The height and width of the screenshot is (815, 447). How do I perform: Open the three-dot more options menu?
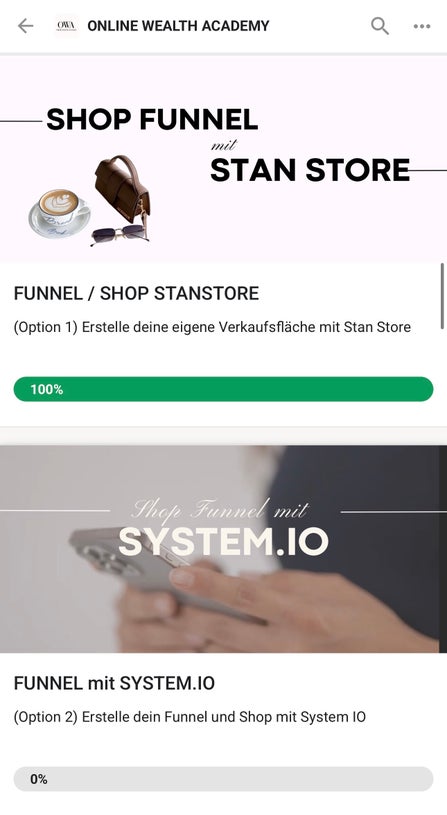(422, 26)
